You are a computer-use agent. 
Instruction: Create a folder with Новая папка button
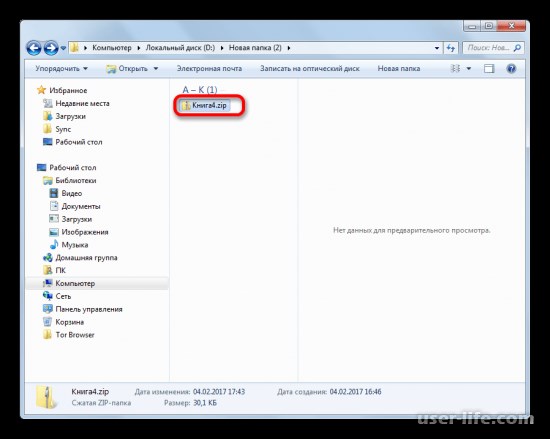[399, 69]
